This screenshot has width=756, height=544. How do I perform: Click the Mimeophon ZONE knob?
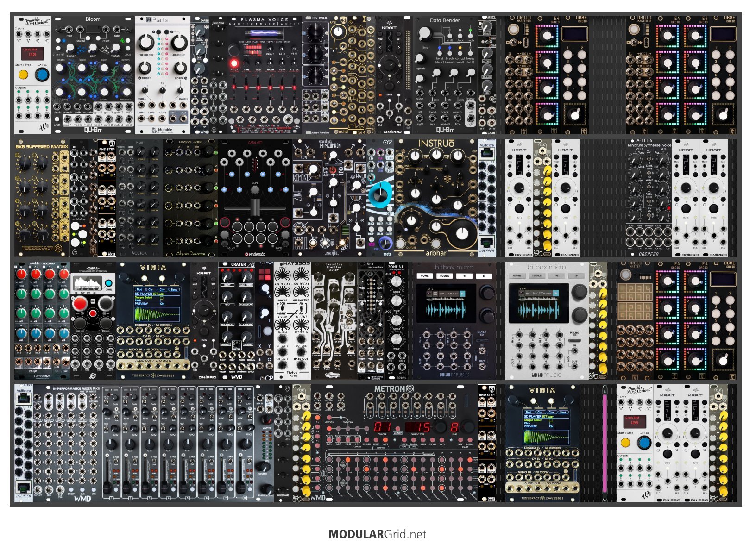313,192
